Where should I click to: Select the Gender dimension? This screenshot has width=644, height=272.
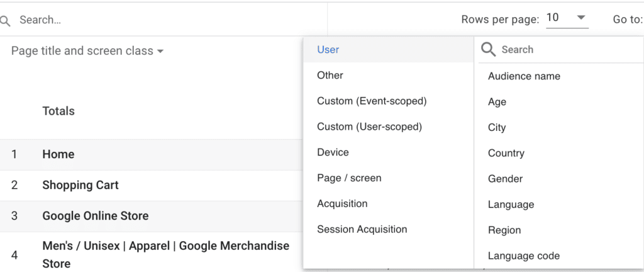pos(505,179)
